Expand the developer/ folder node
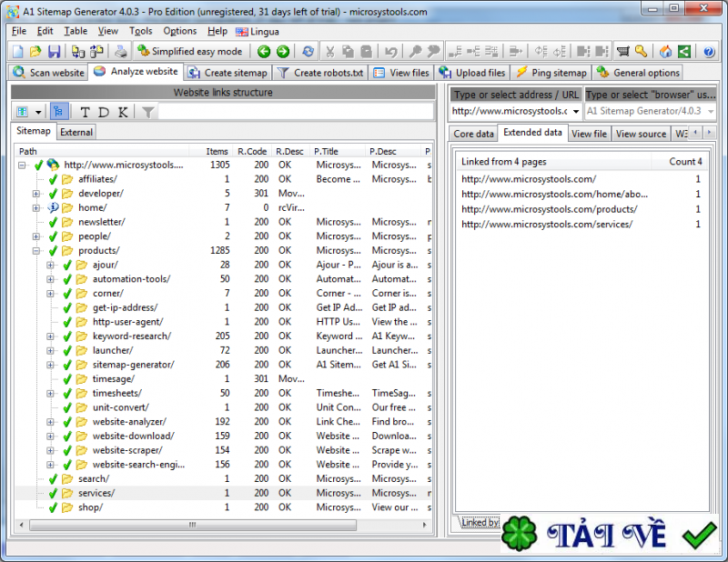 coord(36,194)
